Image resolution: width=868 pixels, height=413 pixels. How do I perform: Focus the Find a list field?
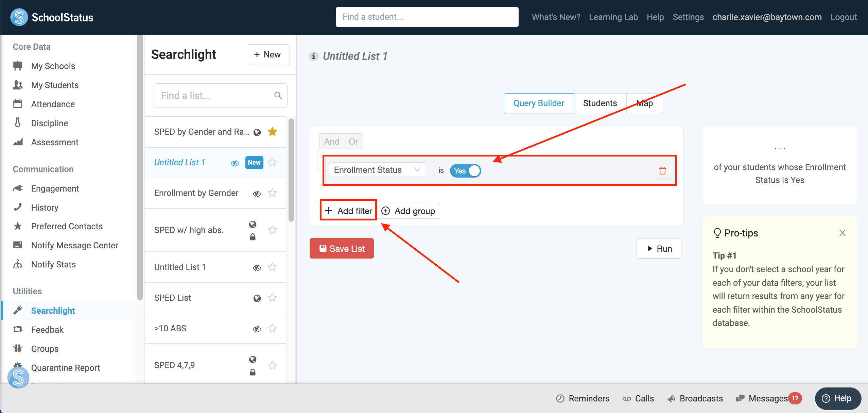click(x=220, y=96)
